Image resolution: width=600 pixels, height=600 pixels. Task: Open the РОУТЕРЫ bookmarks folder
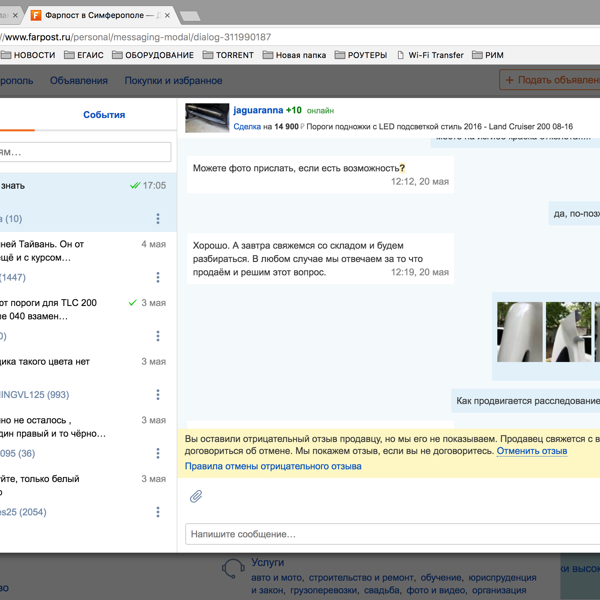pos(361,55)
